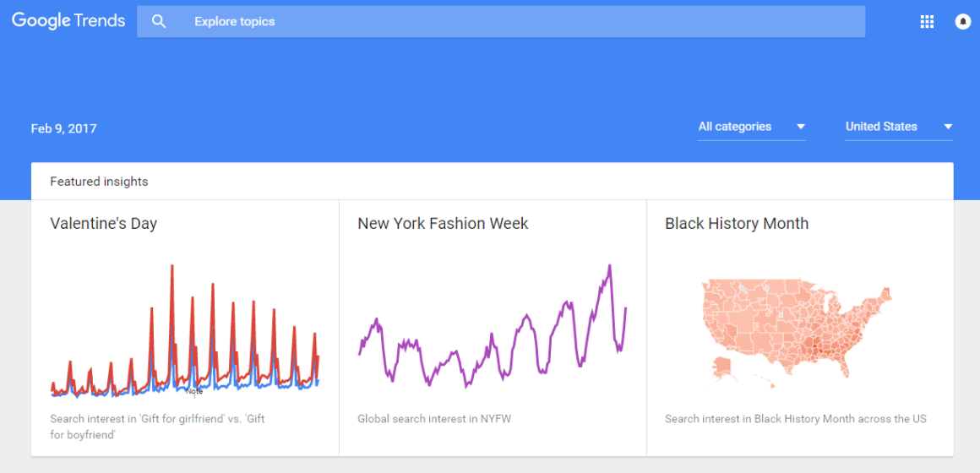This screenshot has width=980, height=473.
Task: Click the 'Global search interest in NYFW' caption
Action: pyautogui.click(x=434, y=419)
